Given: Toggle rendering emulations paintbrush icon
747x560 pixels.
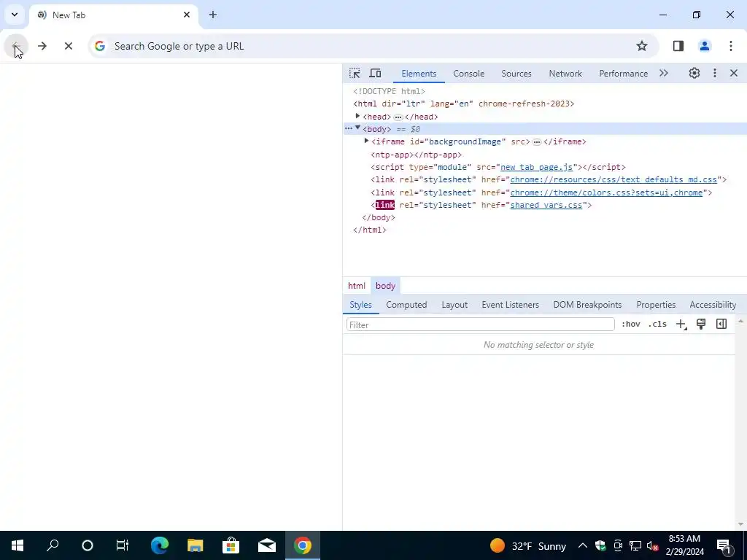Looking at the screenshot, I should (x=701, y=324).
